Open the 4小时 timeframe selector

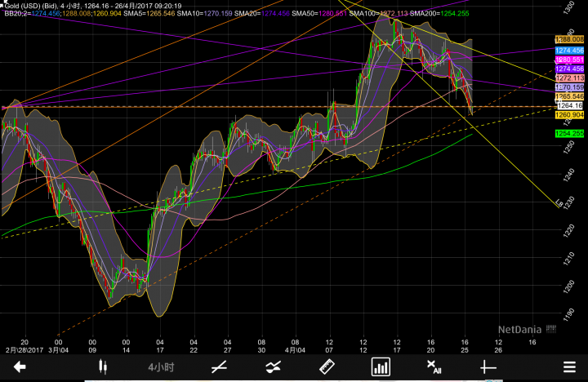tap(161, 366)
